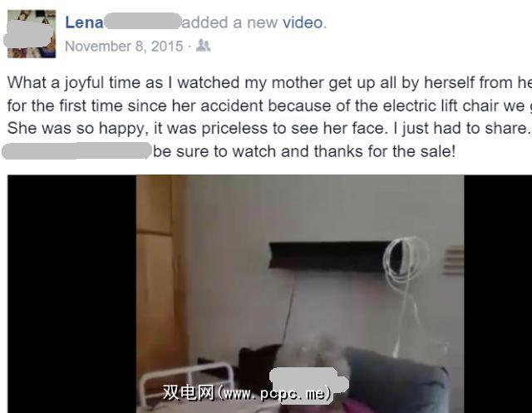
Task: Follow the blue "video" link
Action: (303, 22)
